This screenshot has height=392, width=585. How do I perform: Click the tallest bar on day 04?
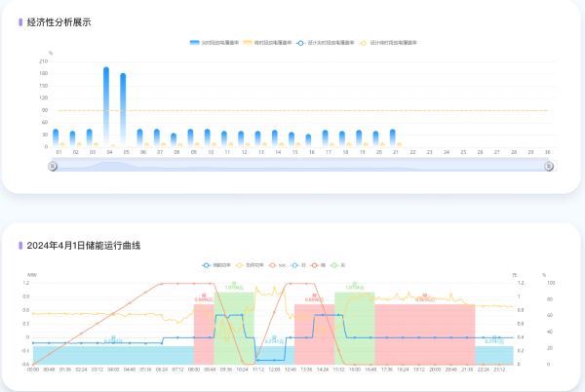pyautogui.click(x=106, y=107)
